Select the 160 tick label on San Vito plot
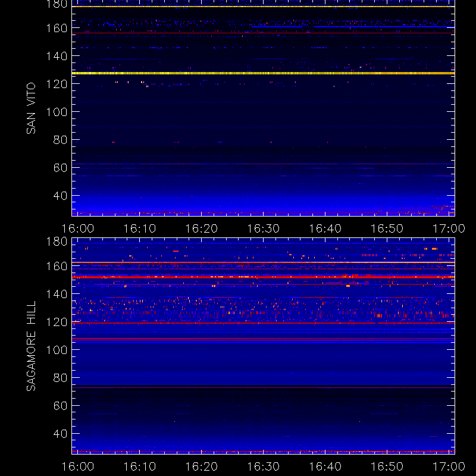This screenshot has height=476, width=476. coord(57,28)
